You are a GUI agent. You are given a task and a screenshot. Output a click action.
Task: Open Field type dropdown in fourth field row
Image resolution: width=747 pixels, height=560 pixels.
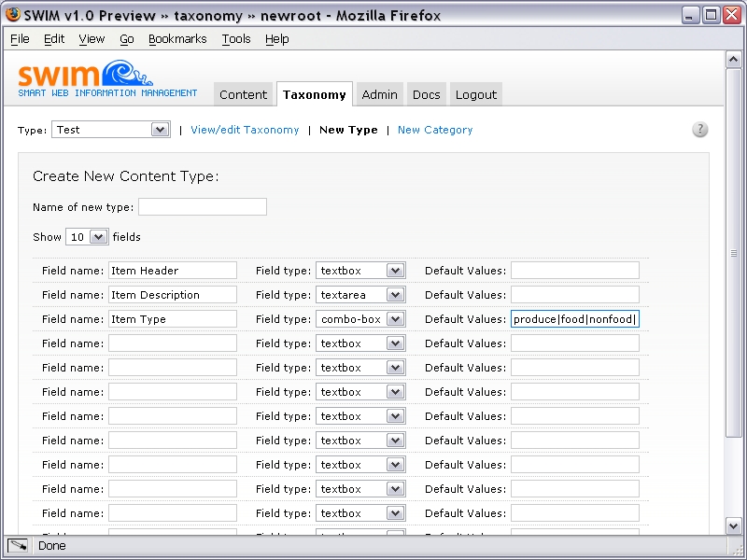(360, 343)
